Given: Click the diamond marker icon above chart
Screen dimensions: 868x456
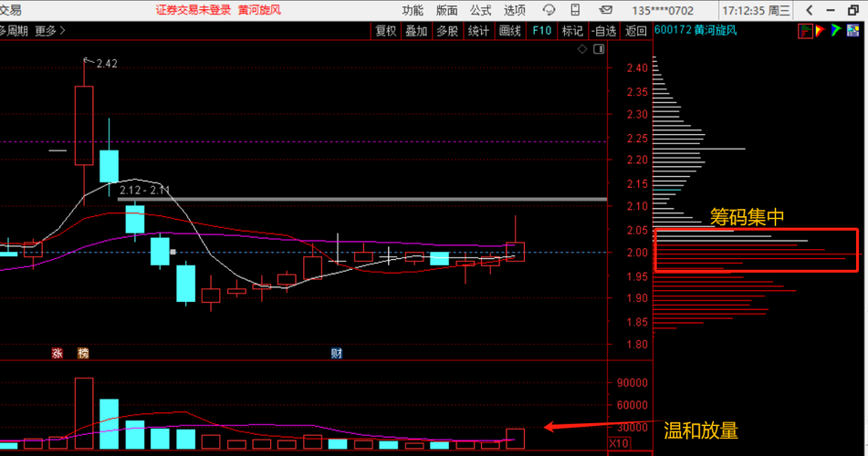Looking at the screenshot, I should pyautogui.click(x=582, y=49).
